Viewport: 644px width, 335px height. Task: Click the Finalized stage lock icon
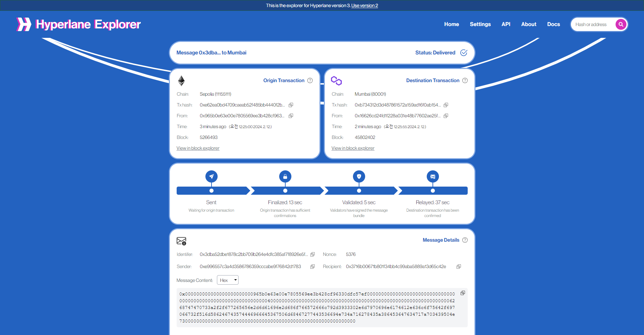285,176
